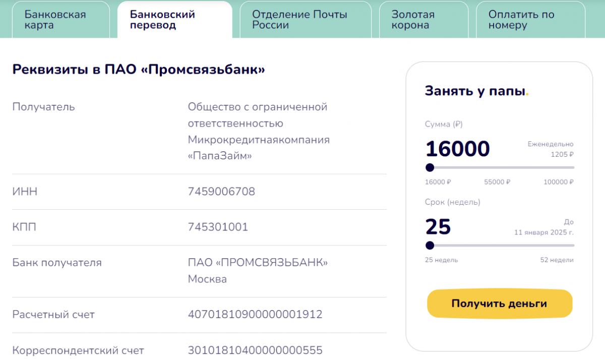605x364 pixels.
Task: Click the Расчетный счет account number
Action: (255, 315)
